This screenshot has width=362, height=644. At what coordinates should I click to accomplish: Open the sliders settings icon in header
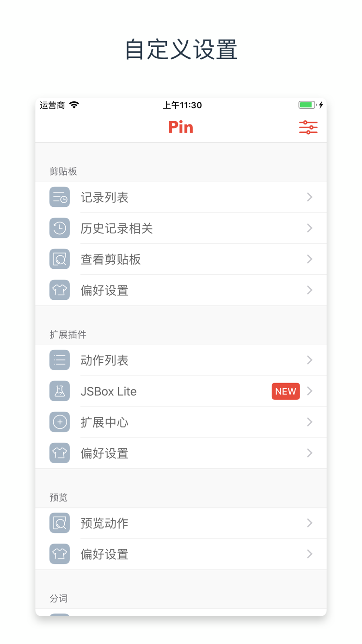pos(308,127)
